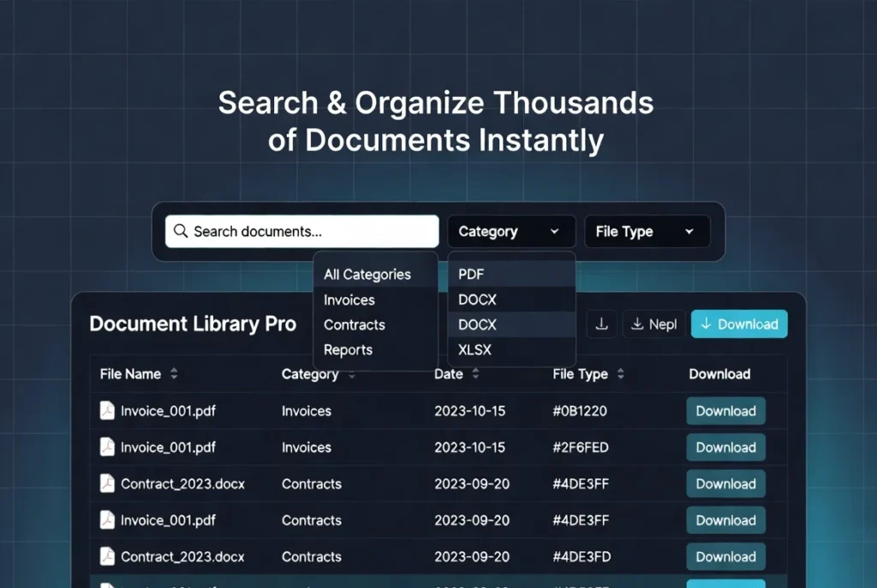
Task: Click the #4DE3FD file type value
Action: click(x=582, y=557)
